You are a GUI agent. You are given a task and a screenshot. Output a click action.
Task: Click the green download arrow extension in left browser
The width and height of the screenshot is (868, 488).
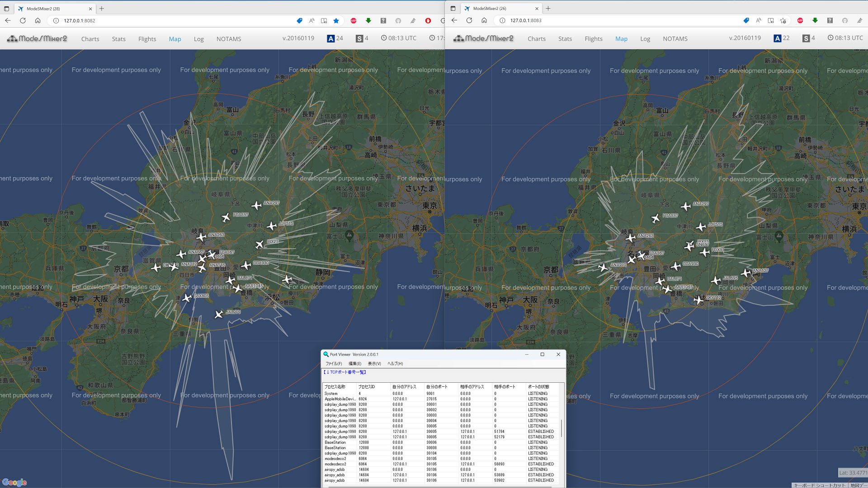click(x=368, y=21)
